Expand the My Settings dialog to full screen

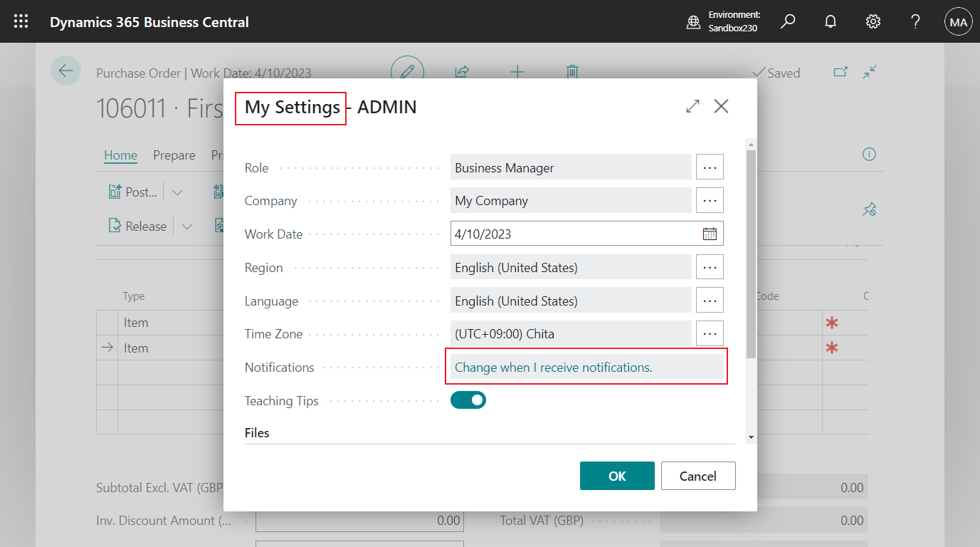tap(692, 105)
